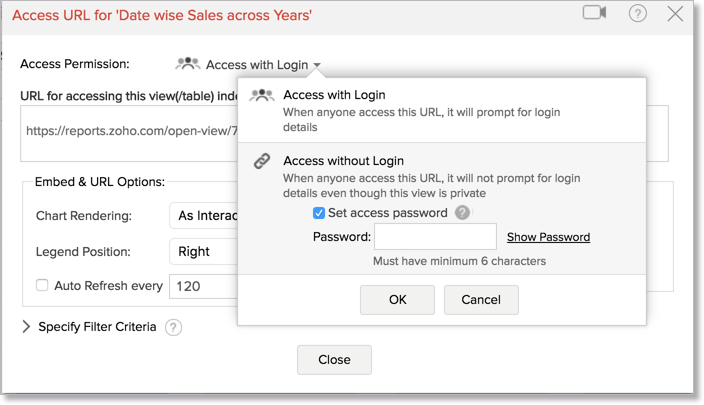Screen dimensions: 704x405
Task: Click the chain link icon for Access without Login
Action: click(262, 161)
